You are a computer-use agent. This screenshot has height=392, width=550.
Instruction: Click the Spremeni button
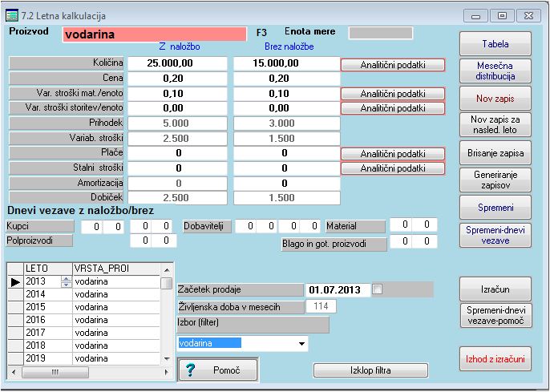[x=495, y=207]
